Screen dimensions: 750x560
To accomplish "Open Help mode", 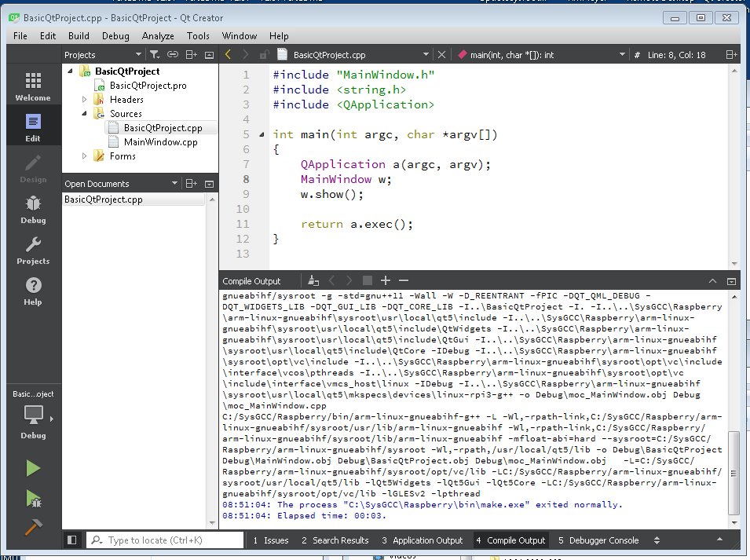I will tap(33, 291).
